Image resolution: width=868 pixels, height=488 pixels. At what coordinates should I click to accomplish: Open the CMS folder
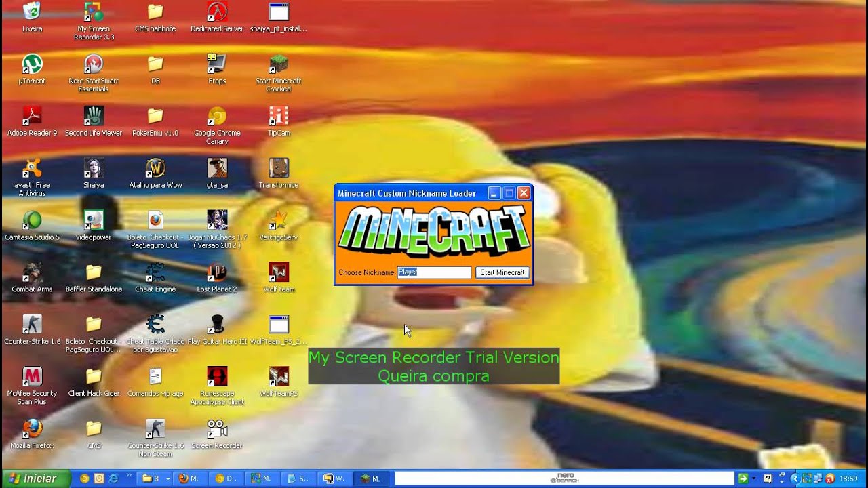click(94, 435)
